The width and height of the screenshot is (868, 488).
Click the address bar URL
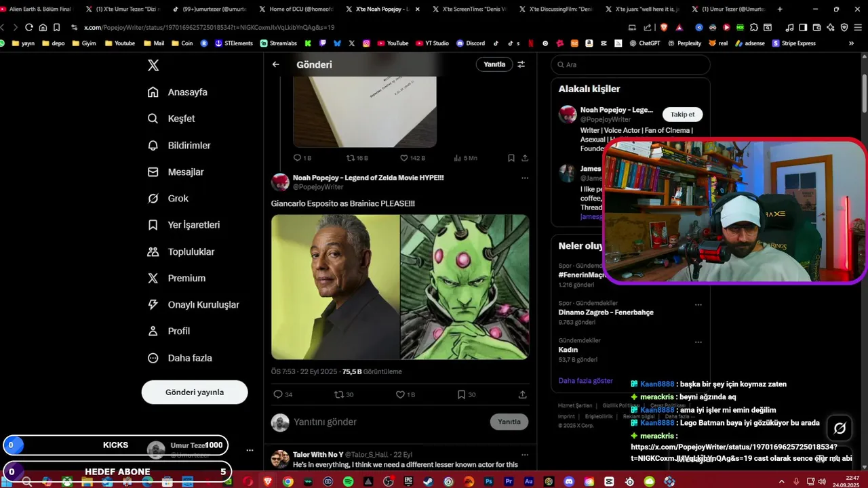click(x=210, y=27)
